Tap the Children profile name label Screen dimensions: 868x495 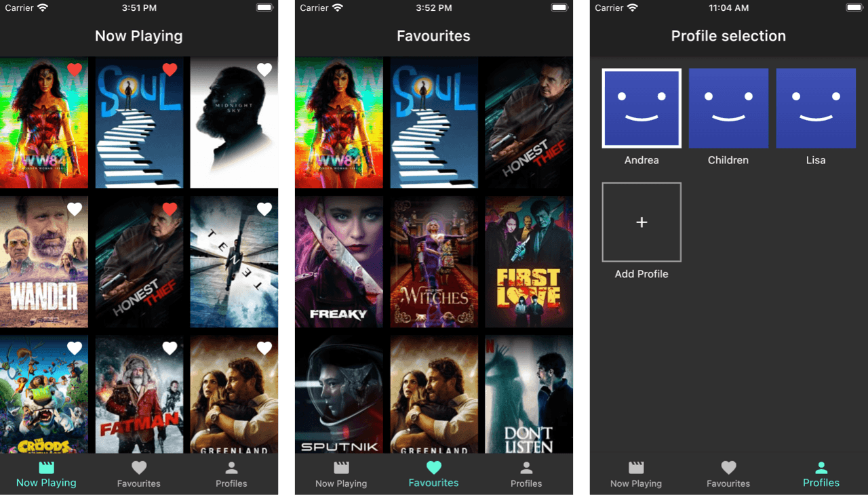(728, 160)
